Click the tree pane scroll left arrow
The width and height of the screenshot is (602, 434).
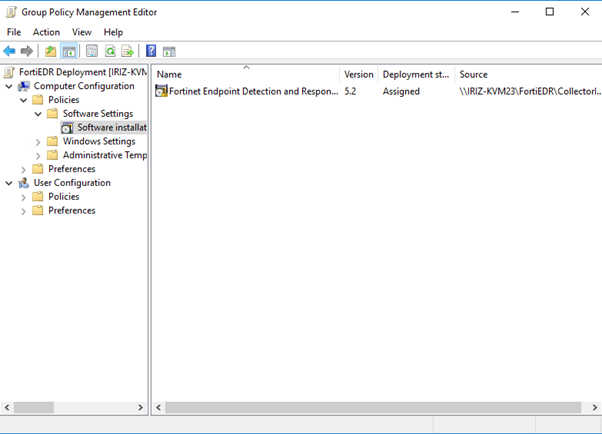click(7, 407)
